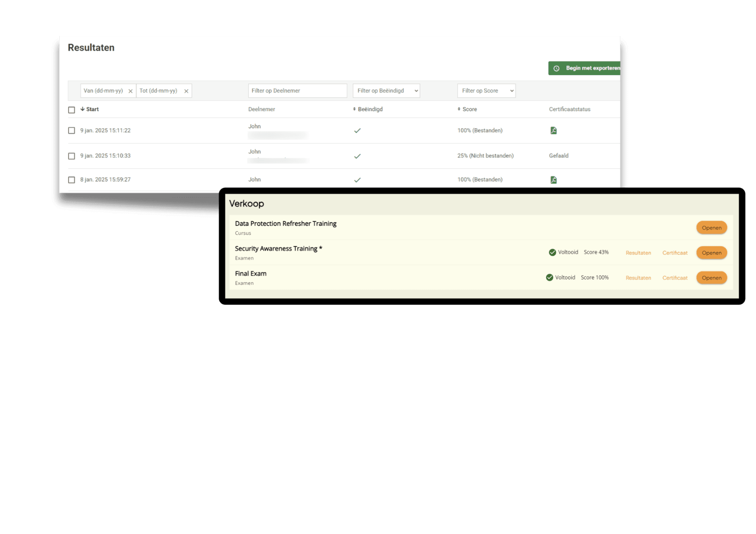This screenshot has width=756, height=534.
Task: Clear the Van date field
Action: tap(130, 91)
